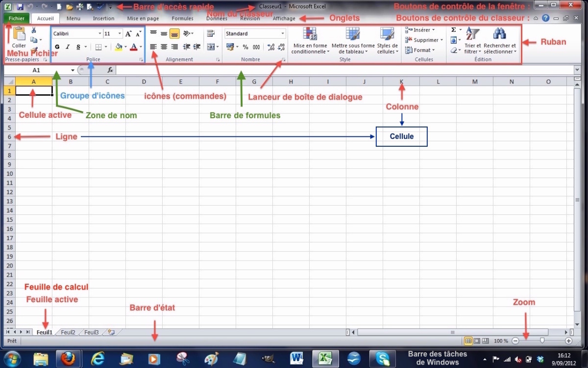The width and height of the screenshot is (588, 368).
Task: Switch to the Formules ribbon tab
Action: click(x=182, y=19)
